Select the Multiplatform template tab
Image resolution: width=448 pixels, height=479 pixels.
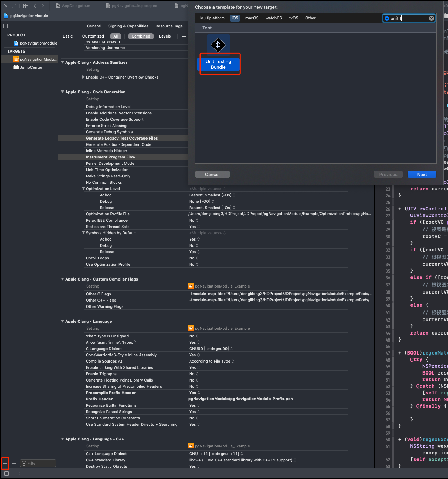[212, 18]
